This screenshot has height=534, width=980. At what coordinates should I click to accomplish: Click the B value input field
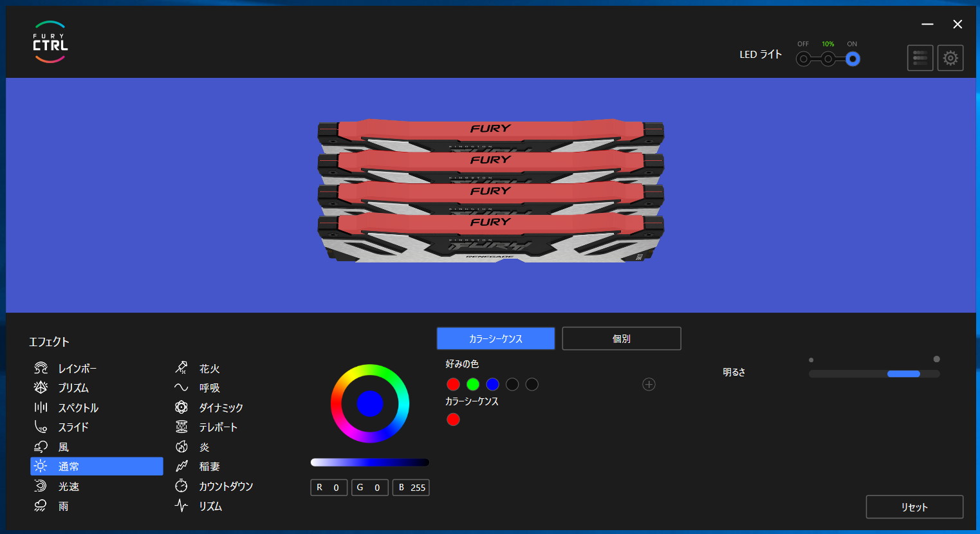[411, 488]
